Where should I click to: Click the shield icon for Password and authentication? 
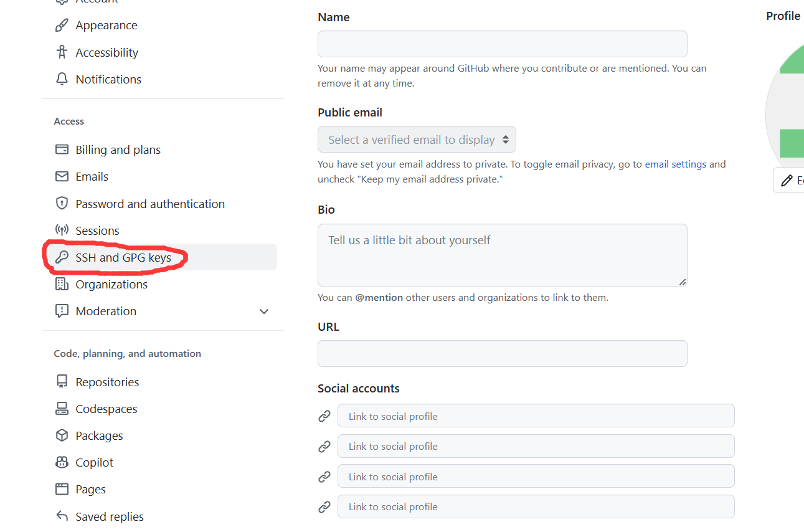tap(62, 204)
